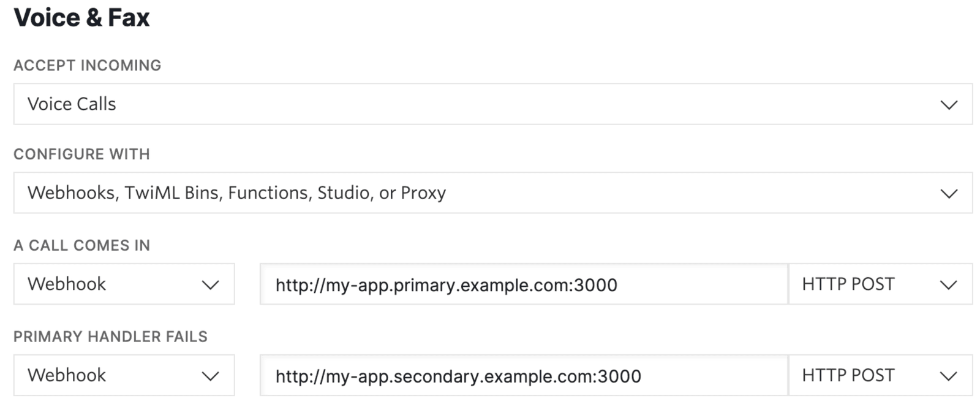Open the Webhook dropdown under Primary Handler Fails
This screenshot has width=980, height=404.
pyautogui.click(x=123, y=375)
